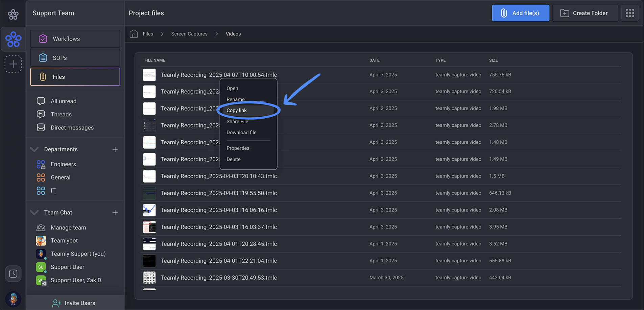This screenshot has width=644, height=310.
Task: Click the Files paperclip icon in sidebar
Action: click(x=43, y=77)
